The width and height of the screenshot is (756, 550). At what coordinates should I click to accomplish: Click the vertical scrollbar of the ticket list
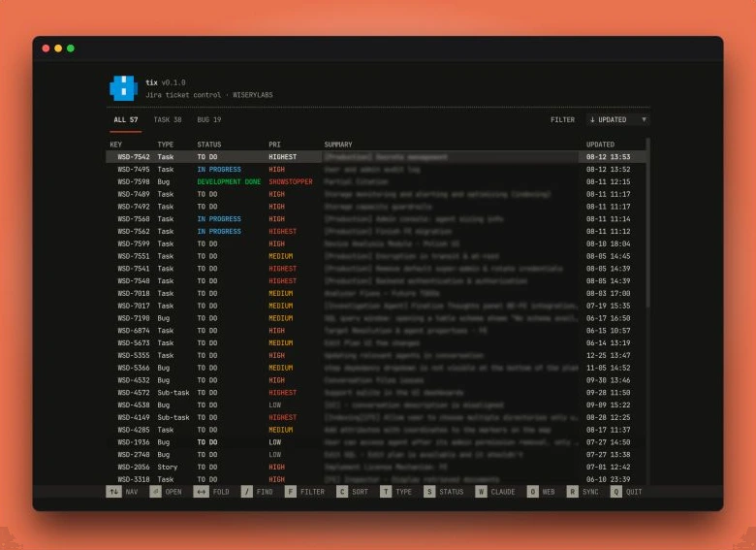[x=648, y=222]
